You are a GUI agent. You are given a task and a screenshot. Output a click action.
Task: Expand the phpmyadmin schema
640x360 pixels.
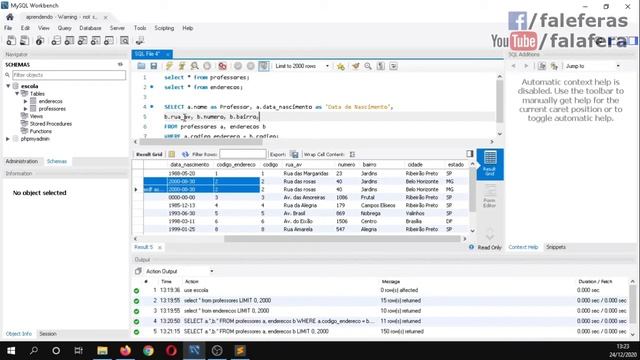8,139
